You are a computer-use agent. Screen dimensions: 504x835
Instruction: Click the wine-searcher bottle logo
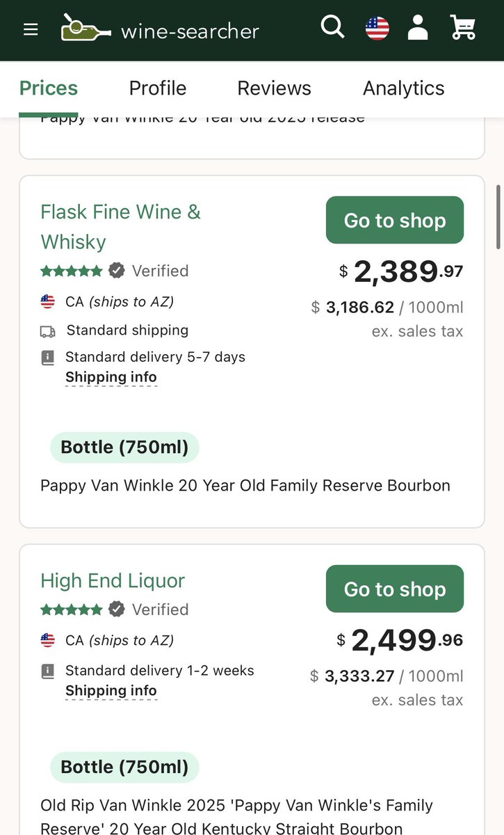click(x=86, y=29)
